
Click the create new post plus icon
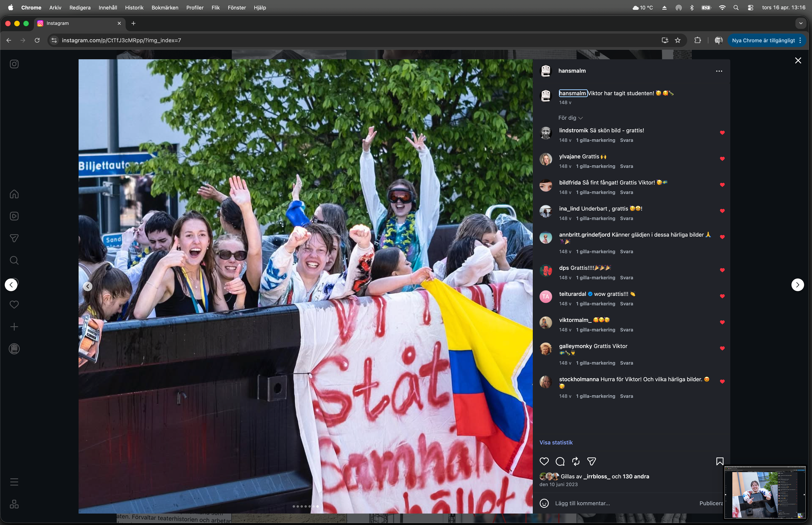[x=14, y=327]
